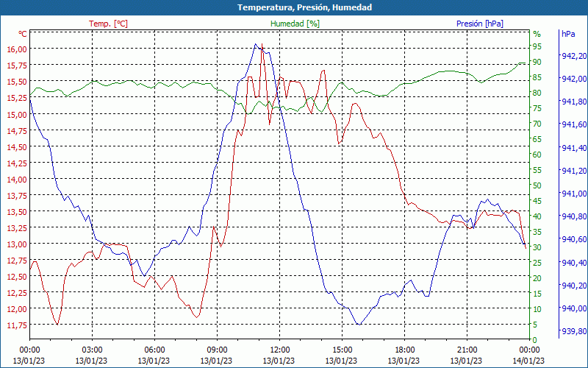Screen dimensions: 588x368
Task: Click 941,80 on the blue pressure axis
Action: tap(574, 102)
